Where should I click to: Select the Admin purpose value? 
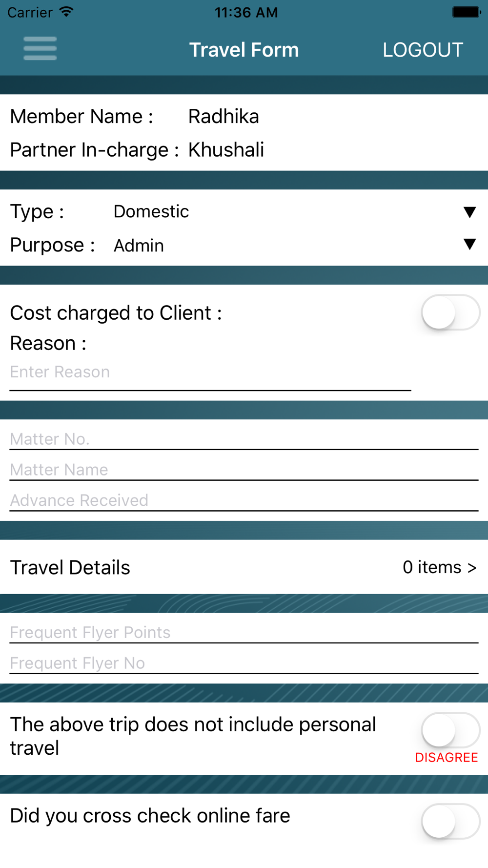tap(139, 246)
